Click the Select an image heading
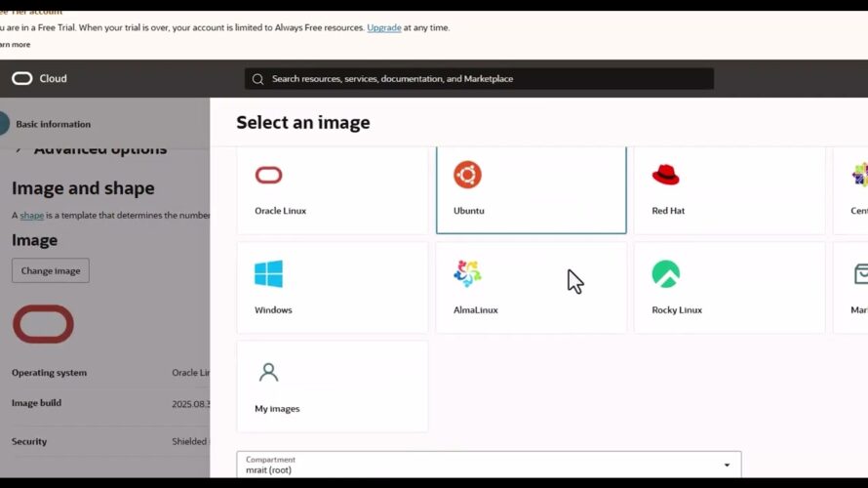Viewport: 868px width, 488px height. click(302, 122)
